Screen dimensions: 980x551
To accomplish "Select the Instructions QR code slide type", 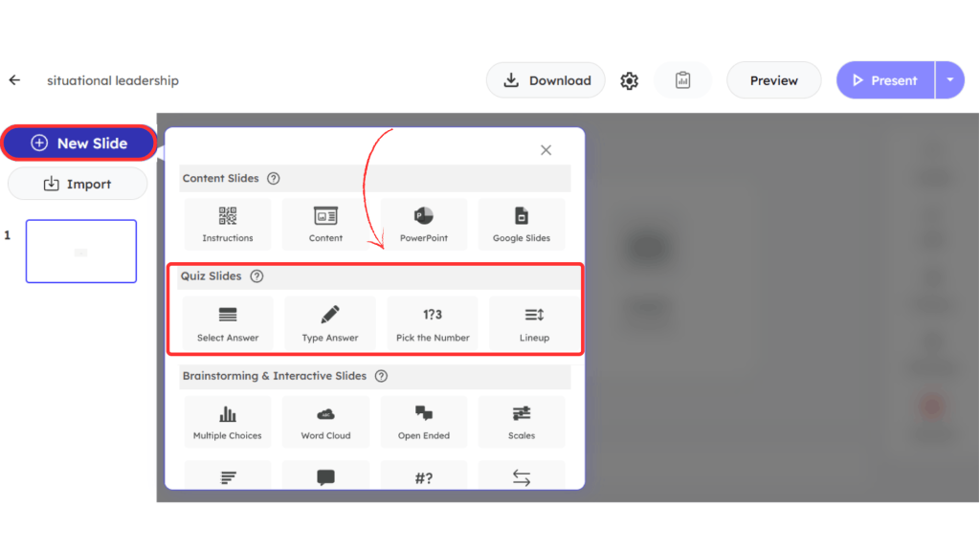I will tap(228, 224).
